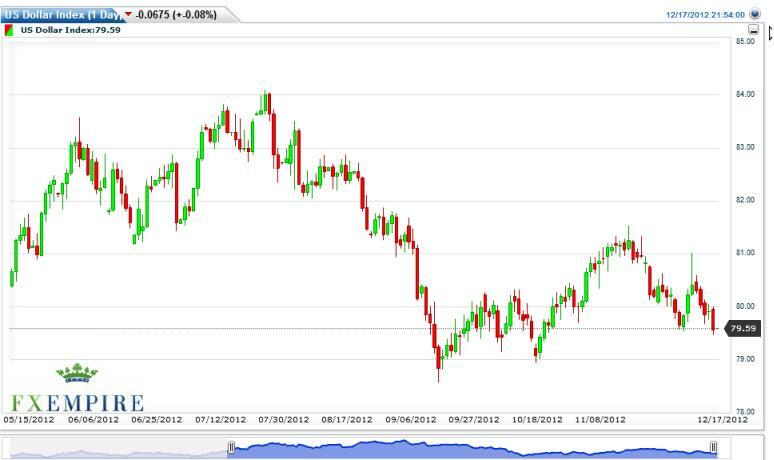This screenshot has height=460, width=774.
Task: Click the 07/30/2012 date on the axis
Action: coord(283,420)
